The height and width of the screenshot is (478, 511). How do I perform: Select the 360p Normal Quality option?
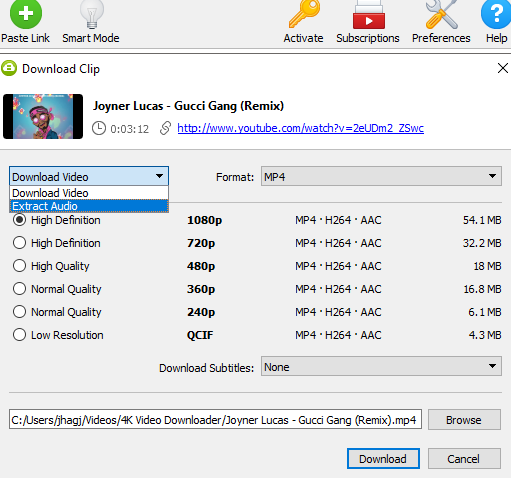click(19, 289)
